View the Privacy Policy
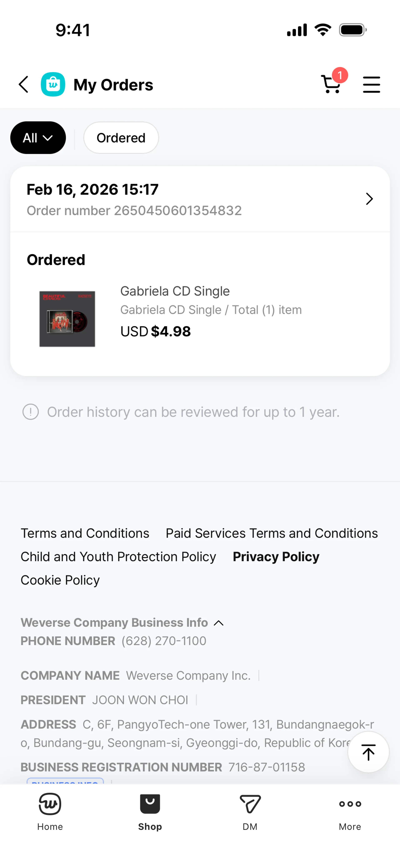 click(276, 557)
